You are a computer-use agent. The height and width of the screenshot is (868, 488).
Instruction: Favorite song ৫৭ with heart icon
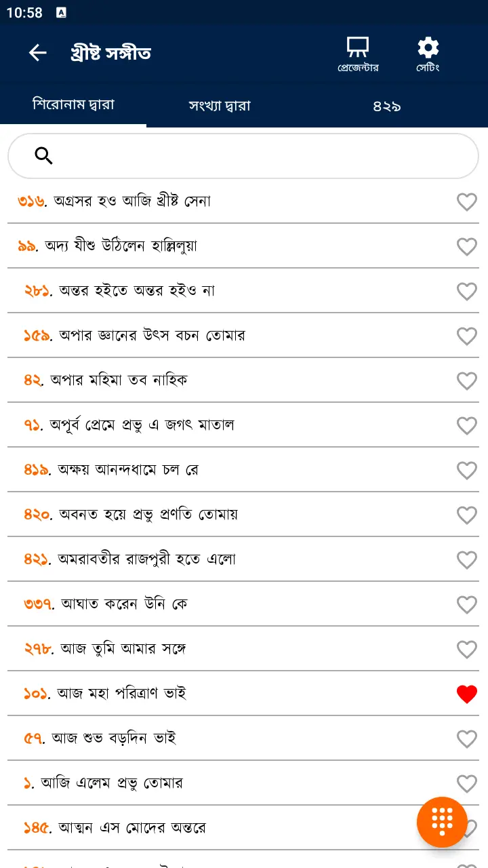(x=466, y=738)
